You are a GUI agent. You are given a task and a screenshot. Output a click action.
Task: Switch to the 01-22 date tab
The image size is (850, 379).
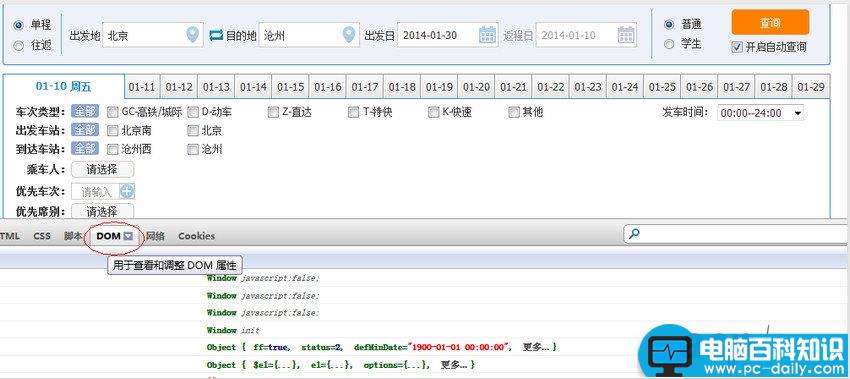(x=551, y=87)
